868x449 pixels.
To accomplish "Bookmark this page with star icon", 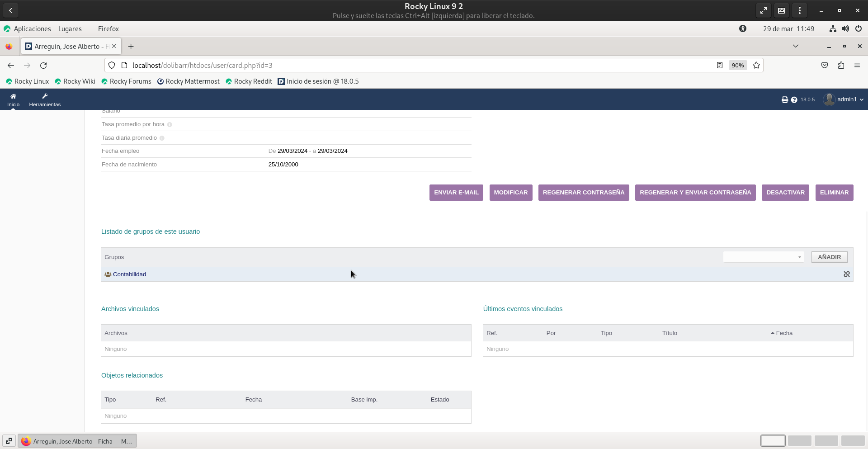I will (x=756, y=66).
